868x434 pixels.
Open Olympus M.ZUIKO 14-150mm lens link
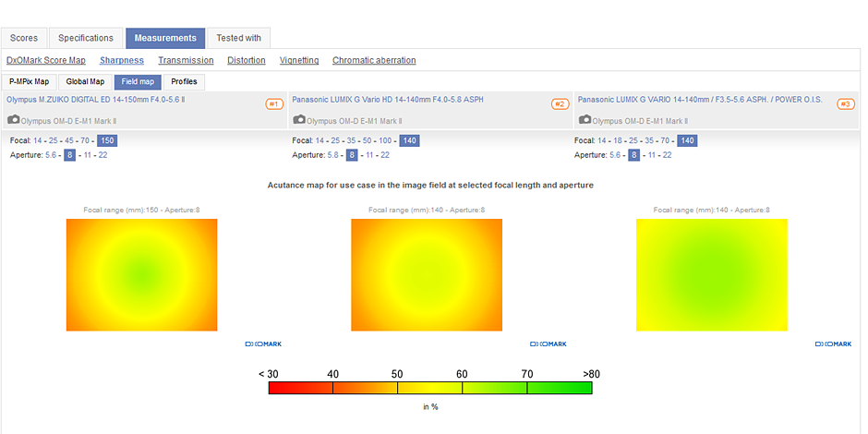click(x=96, y=99)
